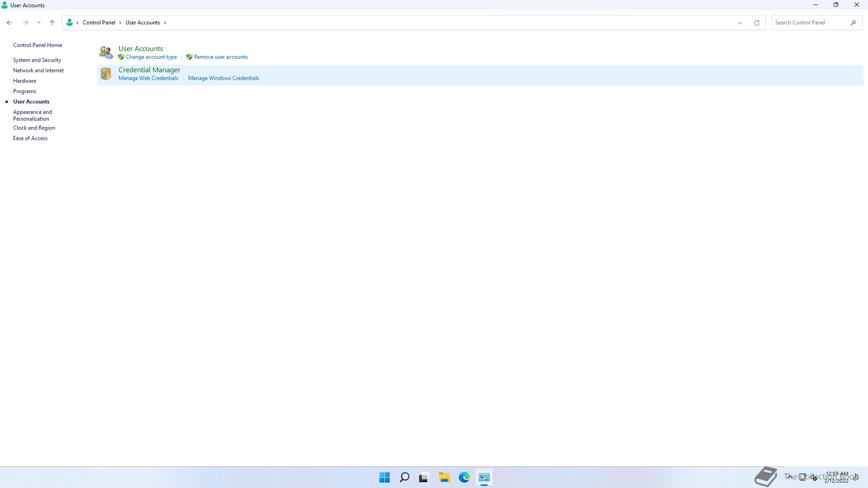868x488 pixels.
Task: Open taskbar Search
Action: coord(405,477)
